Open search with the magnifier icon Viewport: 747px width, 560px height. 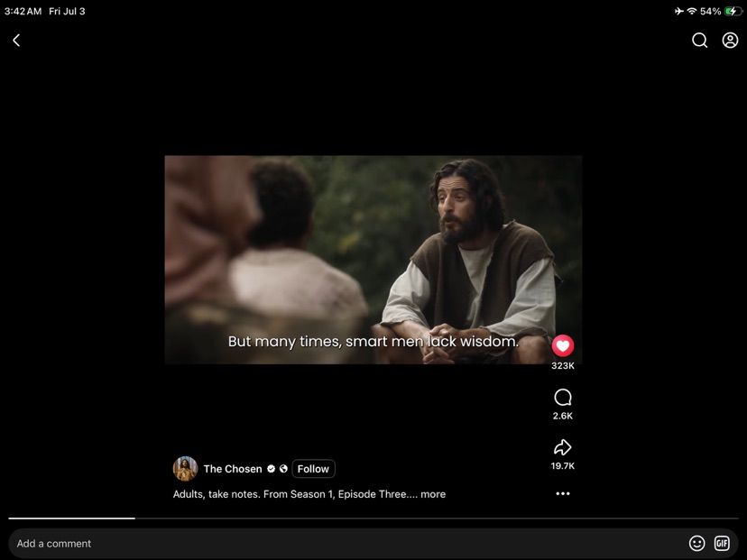click(699, 41)
